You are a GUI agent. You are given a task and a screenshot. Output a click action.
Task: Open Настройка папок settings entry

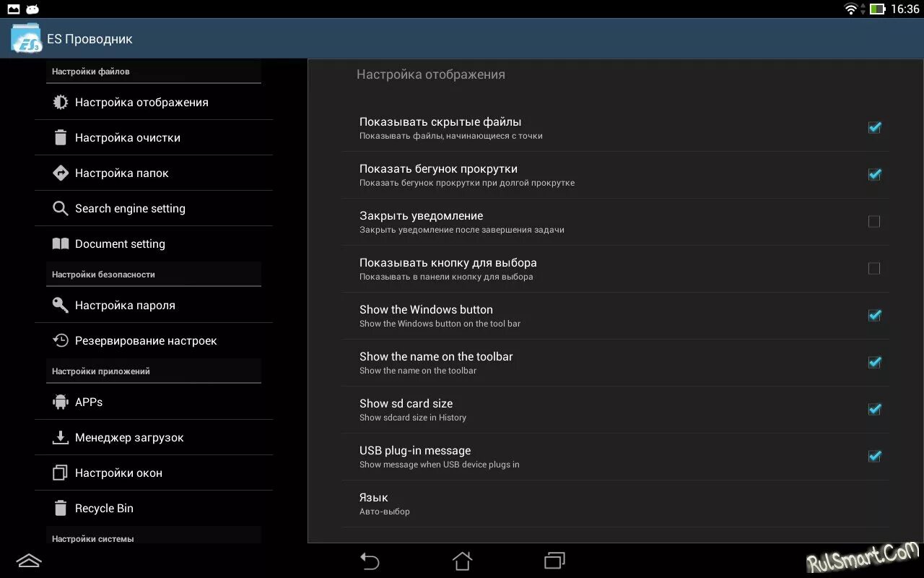coord(154,173)
